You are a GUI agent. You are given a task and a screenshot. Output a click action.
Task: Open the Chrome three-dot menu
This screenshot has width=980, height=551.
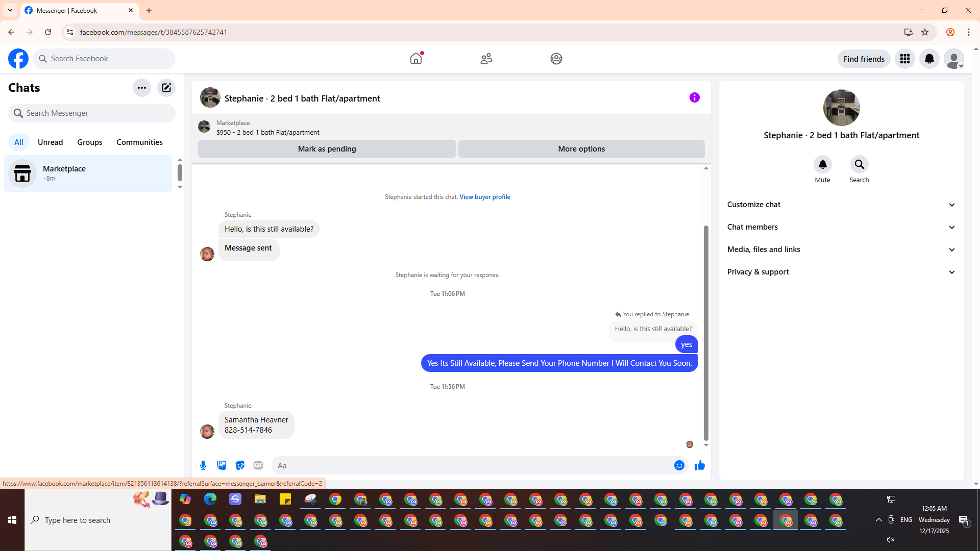(969, 32)
